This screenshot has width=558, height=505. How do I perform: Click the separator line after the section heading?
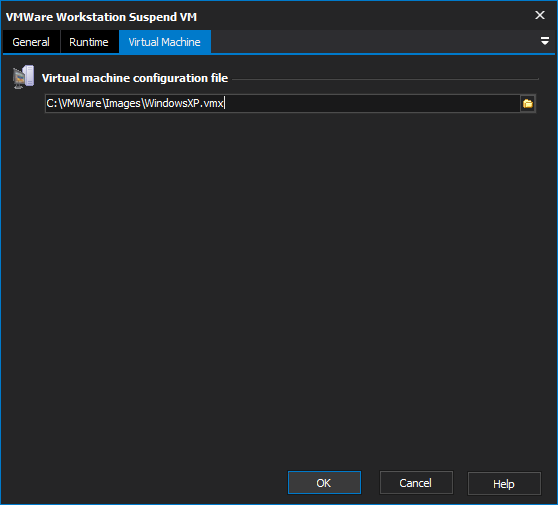click(x=385, y=79)
